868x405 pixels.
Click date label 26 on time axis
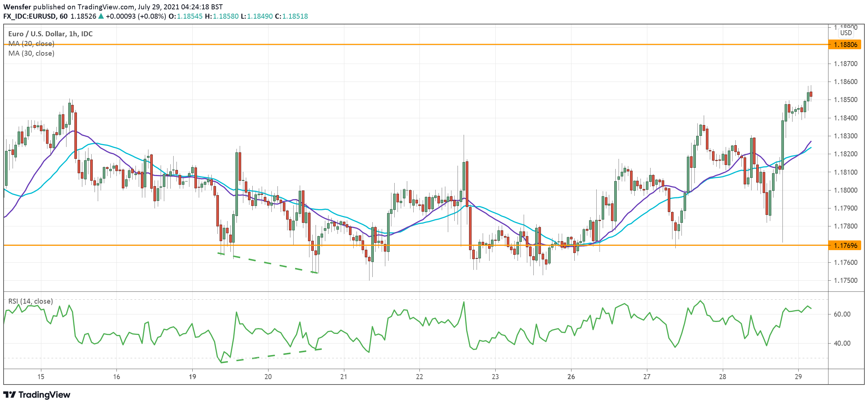point(571,377)
